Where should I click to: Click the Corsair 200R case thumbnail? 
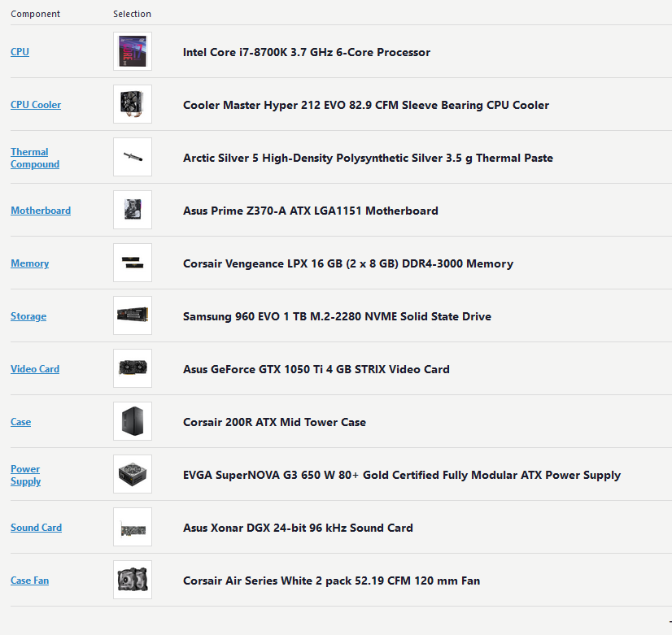pyautogui.click(x=133, y=421)
